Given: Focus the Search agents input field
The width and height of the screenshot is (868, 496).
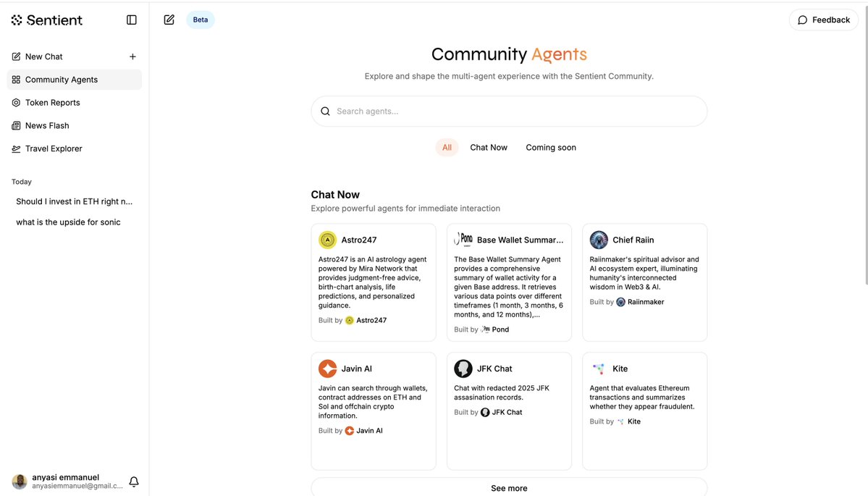Looking at the screenshot, I should pos(509,112).
